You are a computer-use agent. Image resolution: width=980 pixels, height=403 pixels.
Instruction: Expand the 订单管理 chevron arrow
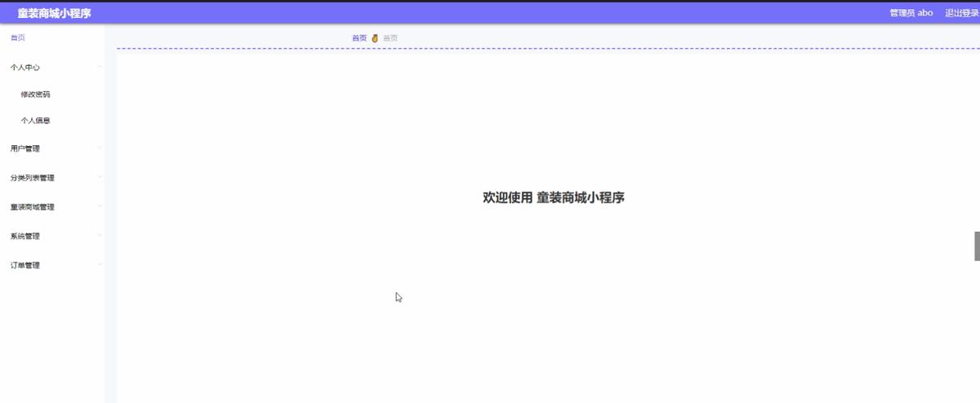(x=100, y=264)
